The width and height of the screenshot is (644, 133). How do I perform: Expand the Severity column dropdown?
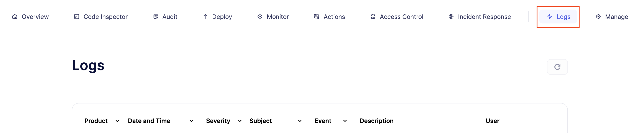[x=240, y=121]
